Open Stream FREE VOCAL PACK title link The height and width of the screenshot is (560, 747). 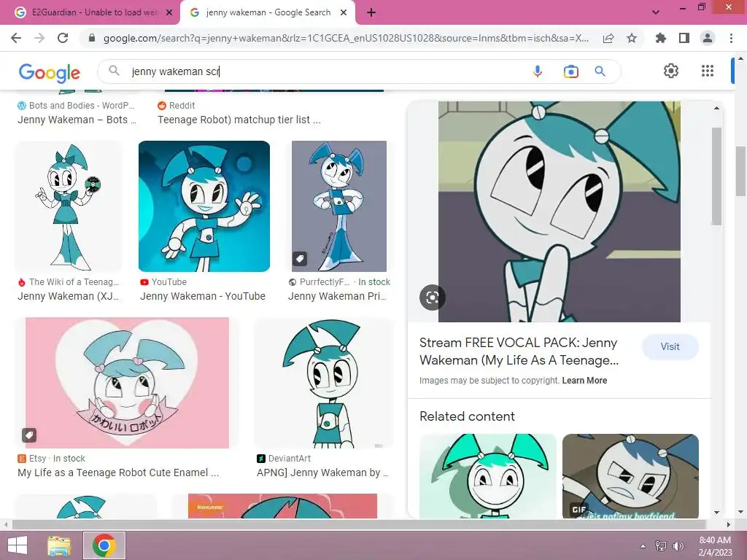pyautogui.click(x=519, y=351)
